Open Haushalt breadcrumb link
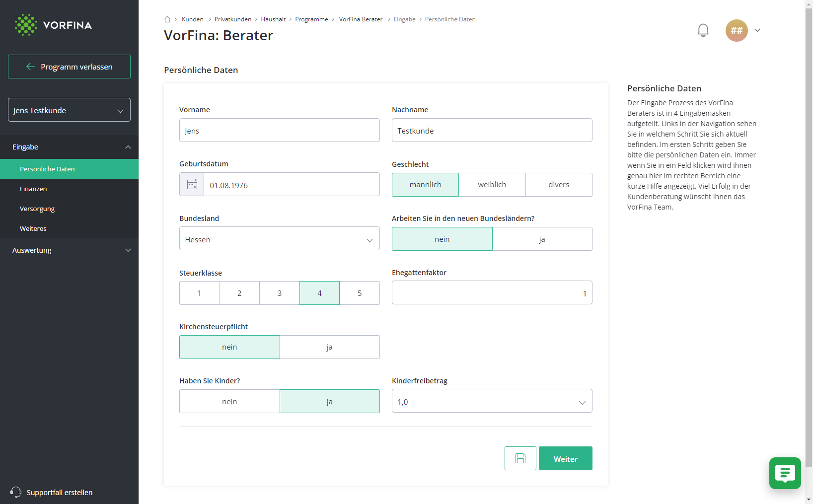The height and width of the screenshot is (504, 813). 273,19
